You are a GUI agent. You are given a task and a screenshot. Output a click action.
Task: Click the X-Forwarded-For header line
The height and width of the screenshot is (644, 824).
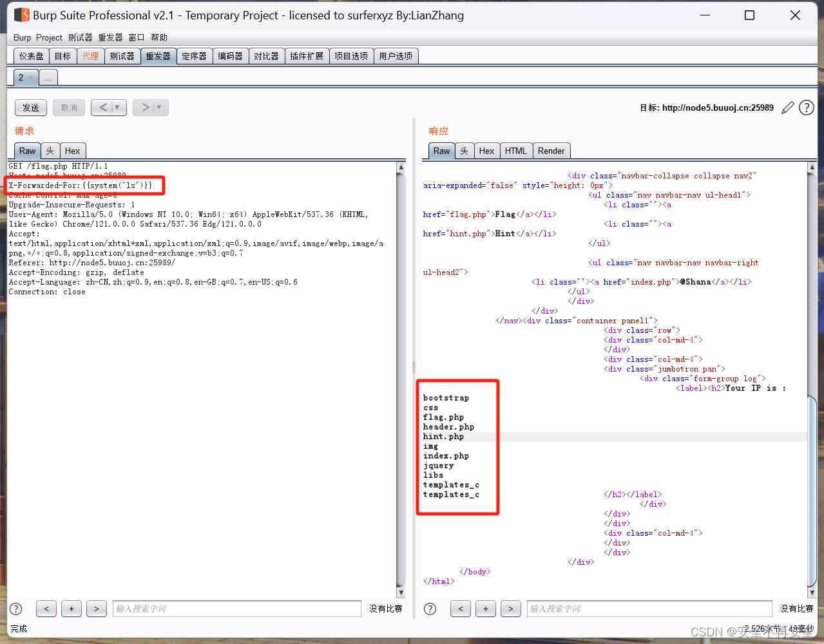pyautogui.click(x=81, y=185)
